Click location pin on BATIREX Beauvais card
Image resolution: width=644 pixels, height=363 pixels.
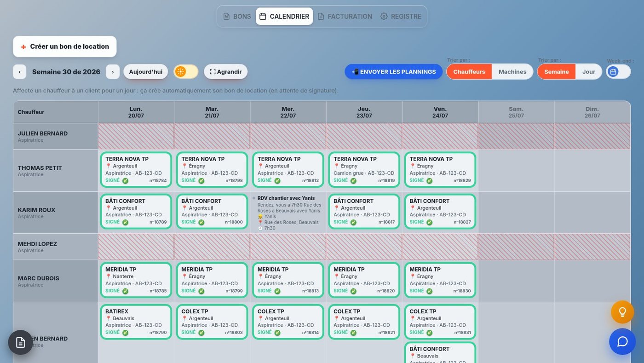click(109, 318)
